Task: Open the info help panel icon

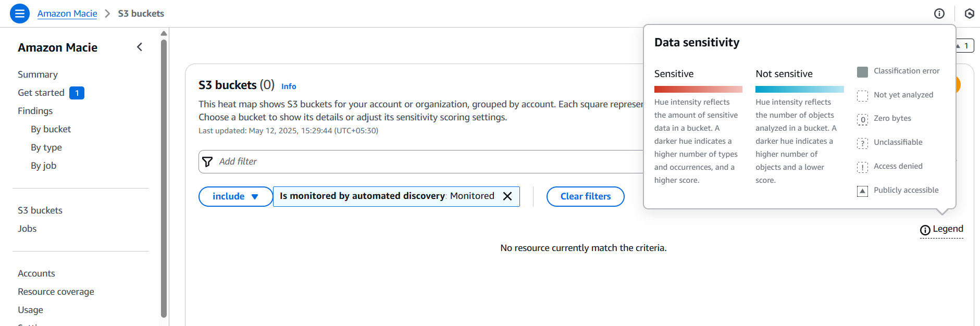Action: (939, 14)
